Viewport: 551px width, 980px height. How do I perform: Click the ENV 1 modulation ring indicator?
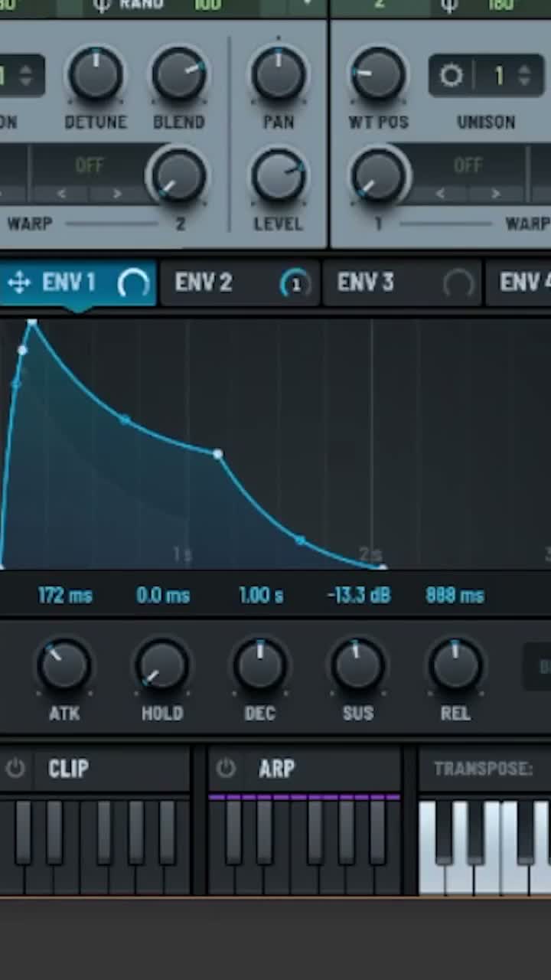[134, 284]
